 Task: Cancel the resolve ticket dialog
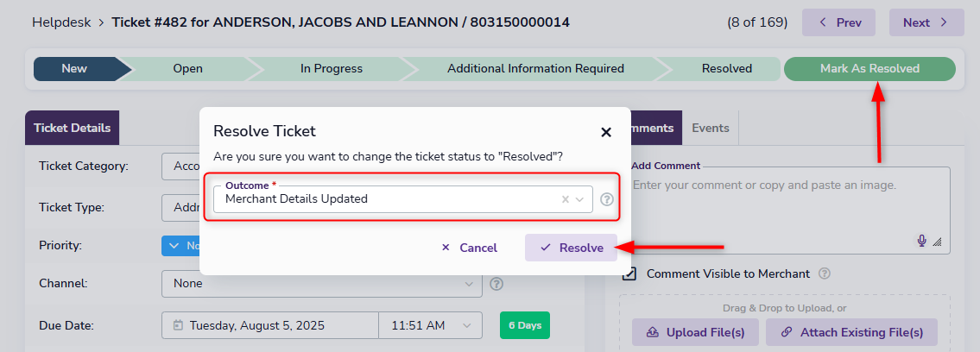[469, 248]
